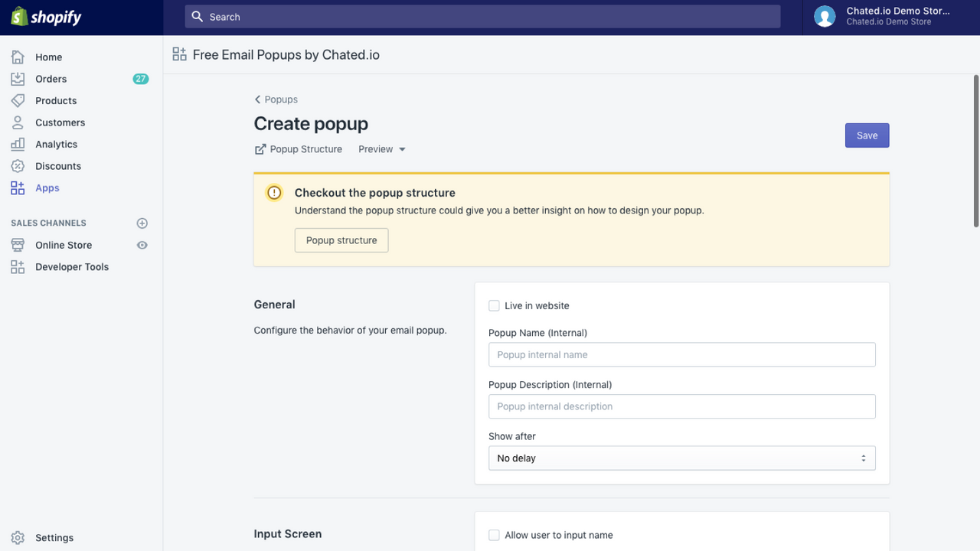
Task: Open the Show after delay dropdown
Action: pos(681,458)
